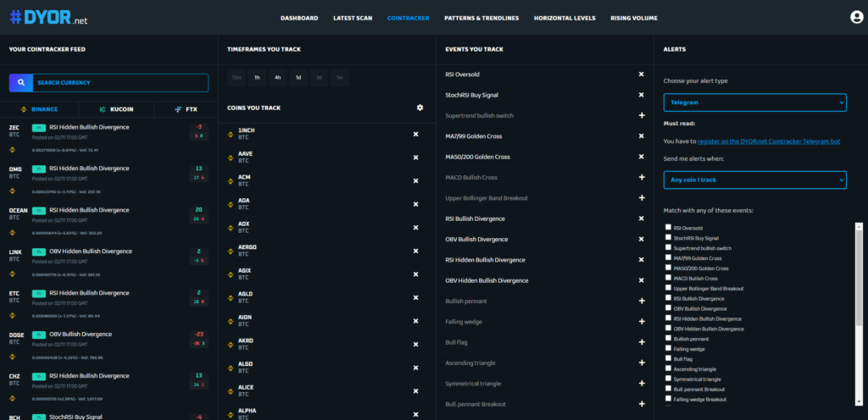Stop tracking RSI Oversold event
The width and height of the screenshot is (868, 420).
pos(642,74)
